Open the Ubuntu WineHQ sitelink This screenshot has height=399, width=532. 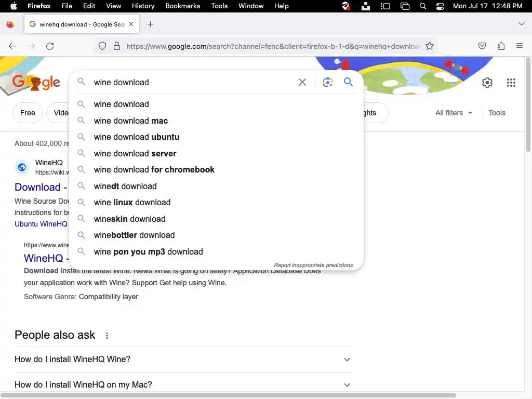[x=41, y=224]
